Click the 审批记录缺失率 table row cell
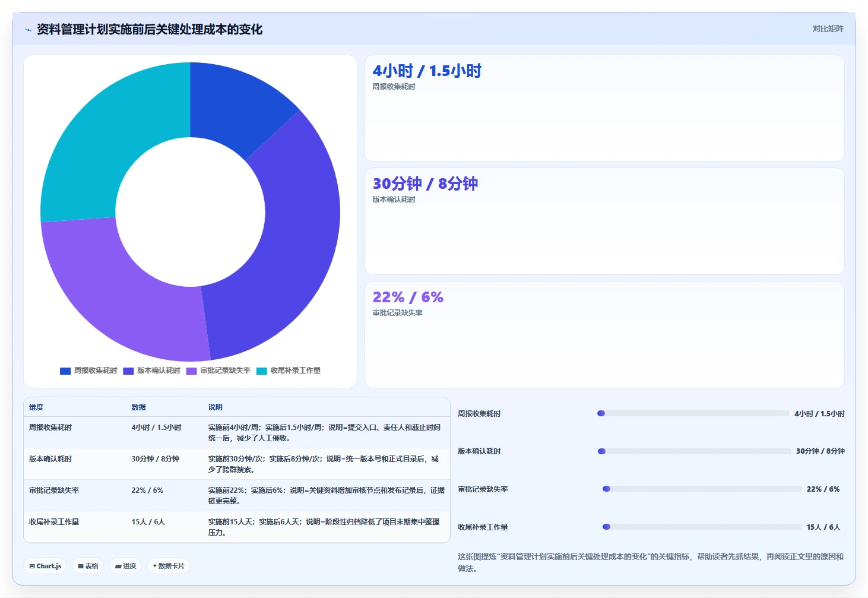The height and width of the screenshot is (598, 868). point(54,491)
